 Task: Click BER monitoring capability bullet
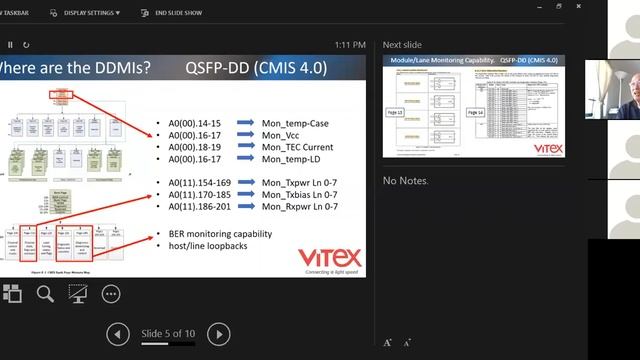(x=220, y=234)
